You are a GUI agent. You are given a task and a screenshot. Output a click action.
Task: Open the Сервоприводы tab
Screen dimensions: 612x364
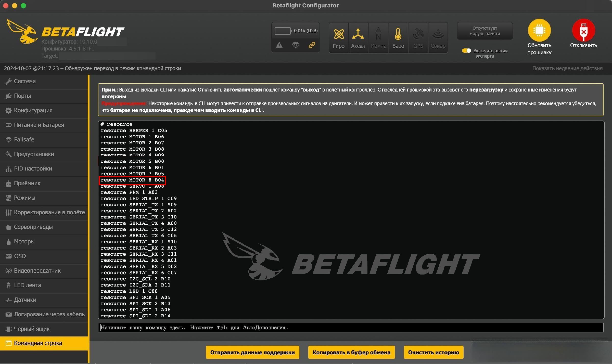click(44, 227)
